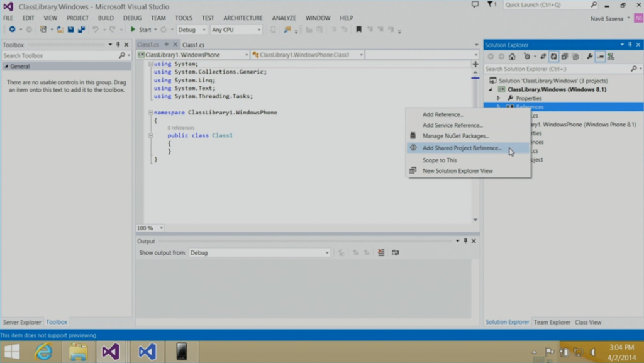Click the Properties wrench in Solution Explorer toolbar
The width and height of the screenshot is (644, 363).
pyautogui.click(x=590, y=57)
